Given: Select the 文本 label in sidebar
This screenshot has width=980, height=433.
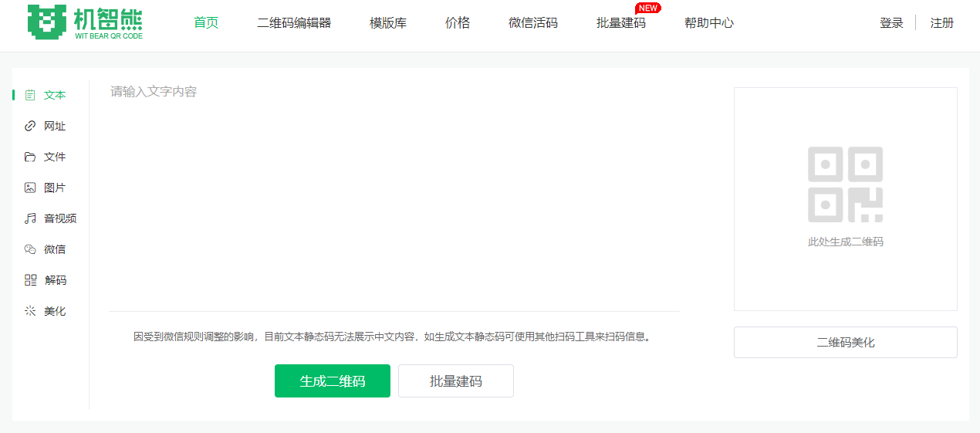Looking at the screenshot, I should click(x=55, y=95).
